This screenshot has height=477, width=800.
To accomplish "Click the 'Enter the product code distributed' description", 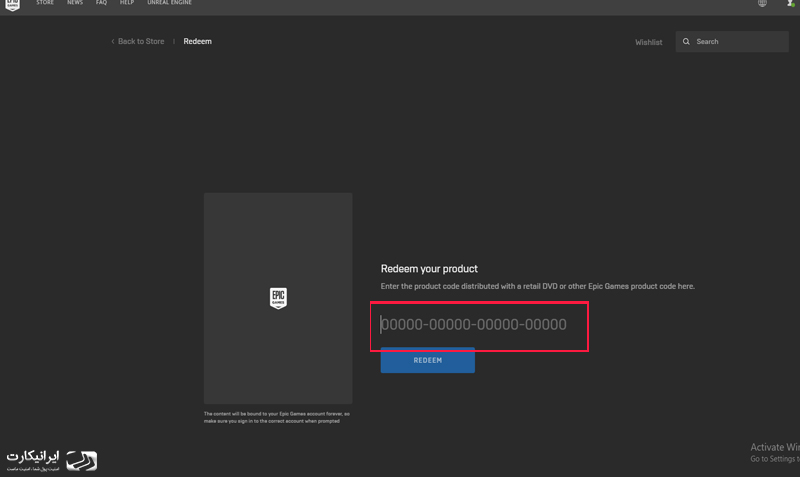I will click(538, 286).
